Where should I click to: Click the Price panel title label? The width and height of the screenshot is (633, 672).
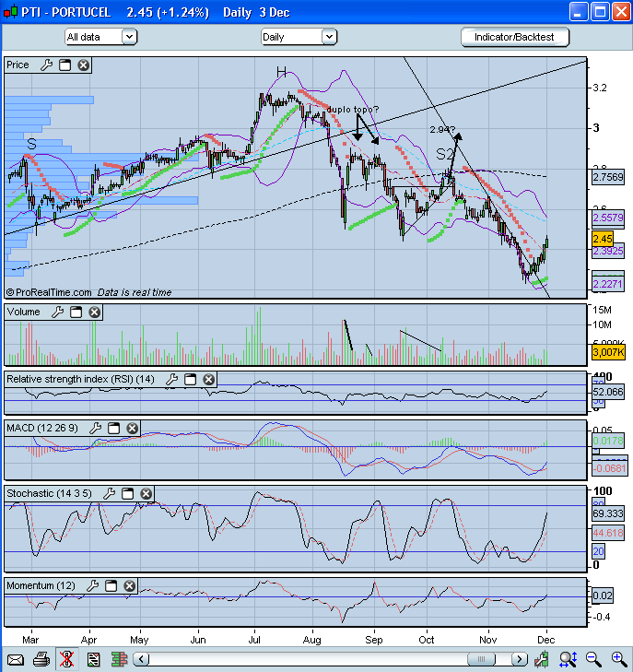18,65
